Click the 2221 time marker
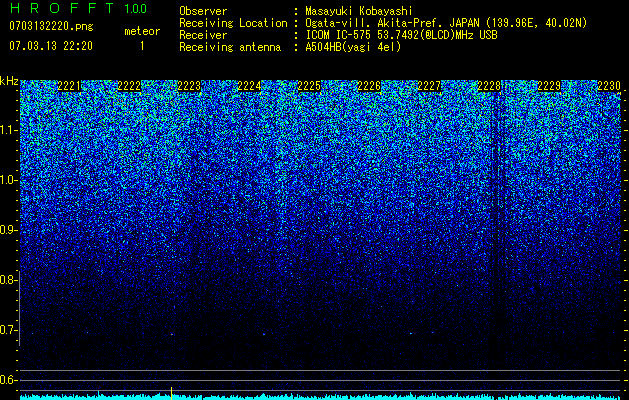 click(x=69, y=86)
